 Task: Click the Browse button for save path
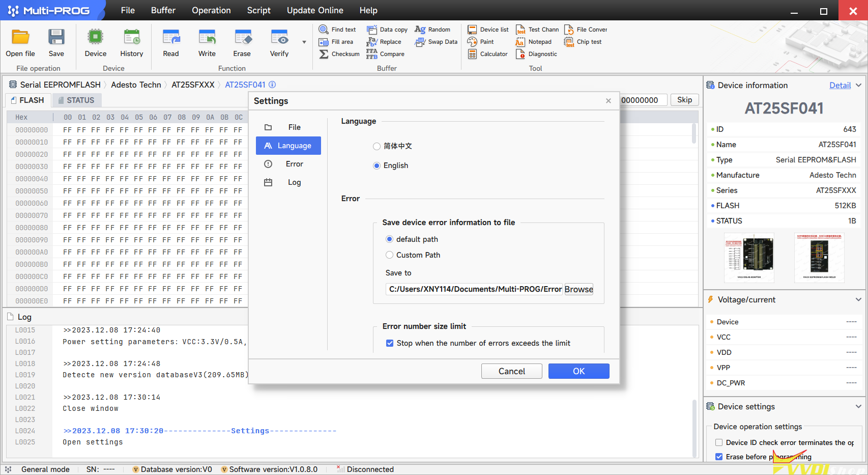coord(578,289)
